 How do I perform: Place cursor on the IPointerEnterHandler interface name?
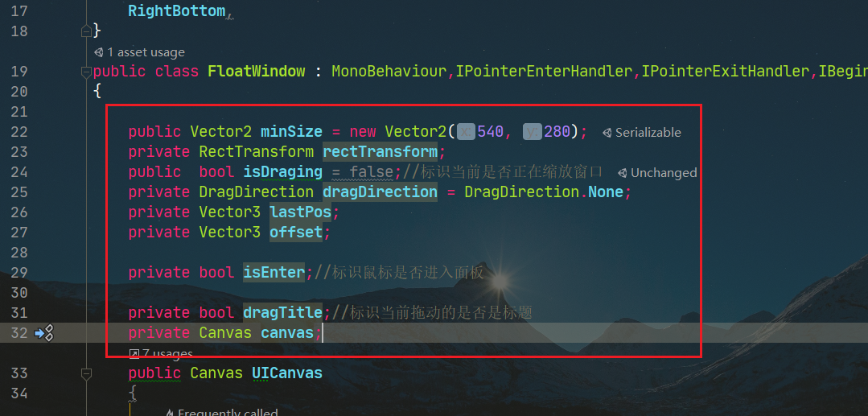tap(544, 72)
